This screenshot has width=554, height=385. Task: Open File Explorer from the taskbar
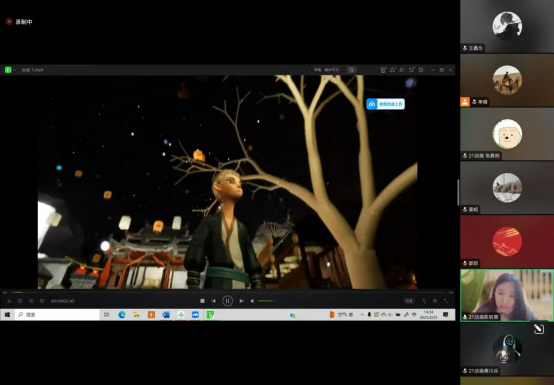coord(136,315)
